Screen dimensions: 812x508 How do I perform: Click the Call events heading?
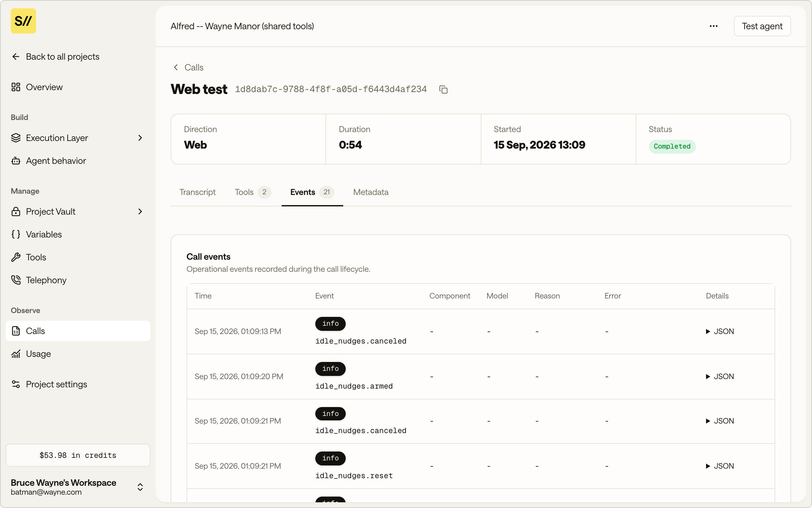(208, 257)
